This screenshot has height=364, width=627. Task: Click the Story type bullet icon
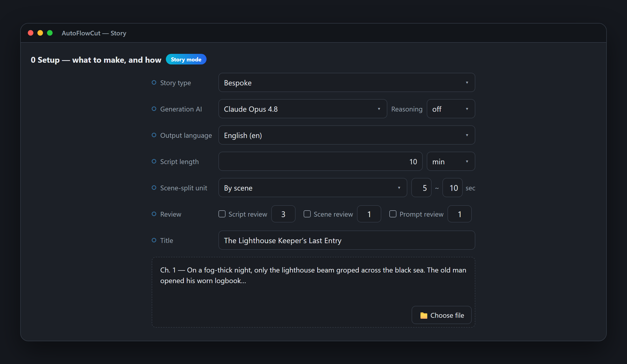[154, 82]
